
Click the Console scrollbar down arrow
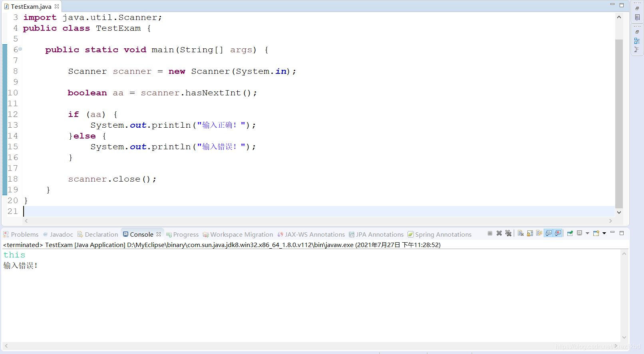click(624, 338)
